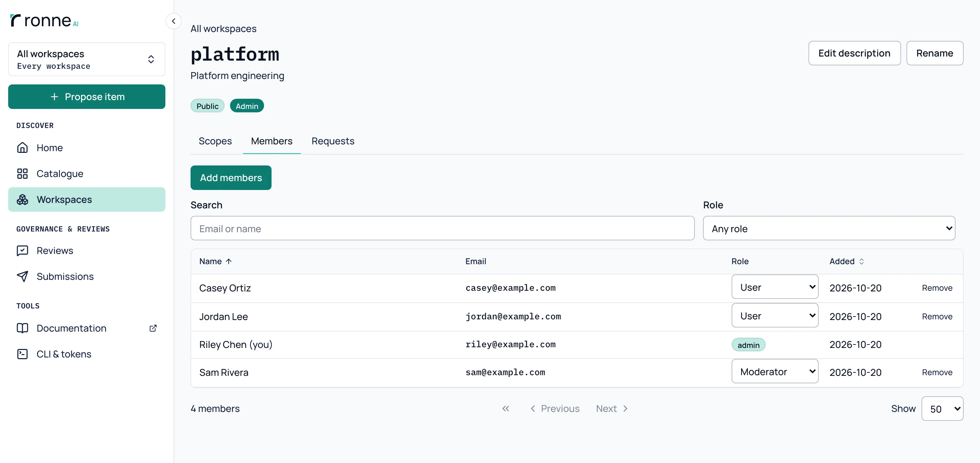Click the Edit description button
Screen dimensions: 980x463
point(854,53)
